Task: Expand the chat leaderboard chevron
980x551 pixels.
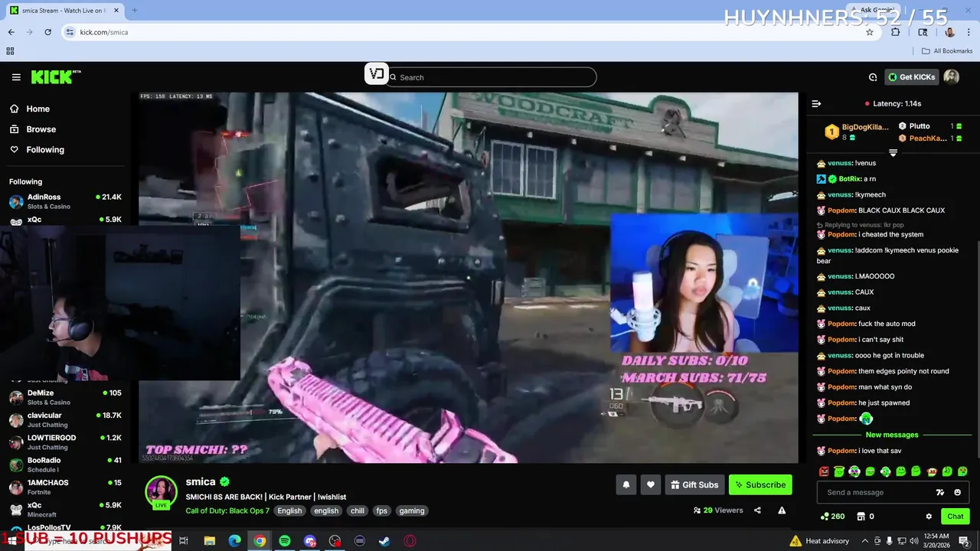Action: (x=893, y=153)
